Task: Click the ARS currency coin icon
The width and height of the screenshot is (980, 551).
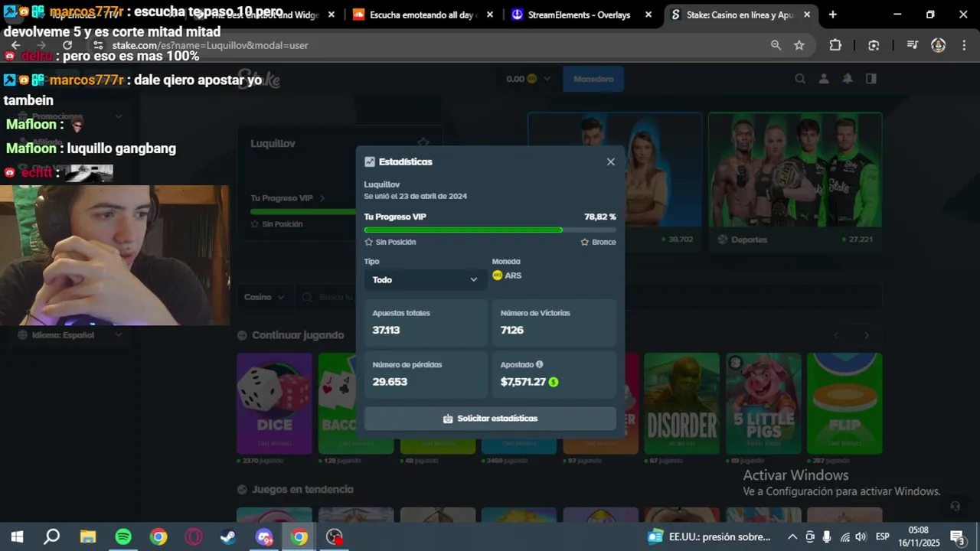Action: click(497, 275)
